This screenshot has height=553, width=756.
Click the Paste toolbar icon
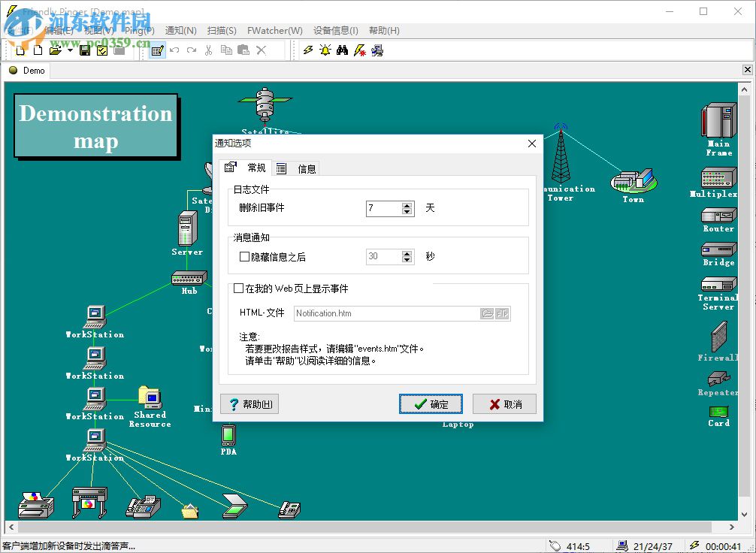[x=243, y=50]
